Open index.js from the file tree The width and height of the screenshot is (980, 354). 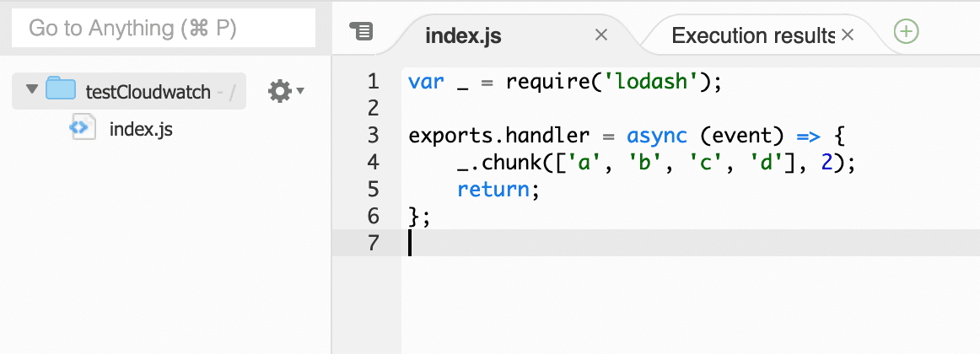tap(141, 129)
